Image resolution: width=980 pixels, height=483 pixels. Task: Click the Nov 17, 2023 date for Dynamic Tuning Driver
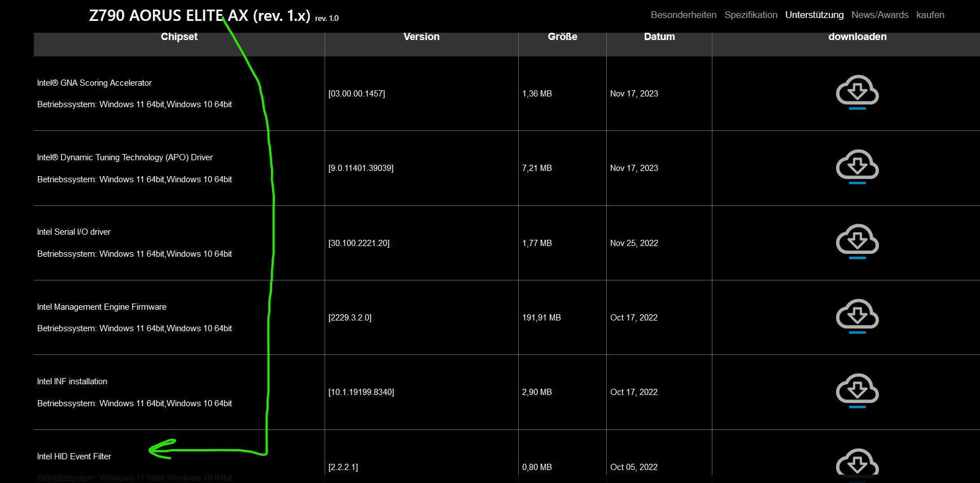[x=634, y=168]
